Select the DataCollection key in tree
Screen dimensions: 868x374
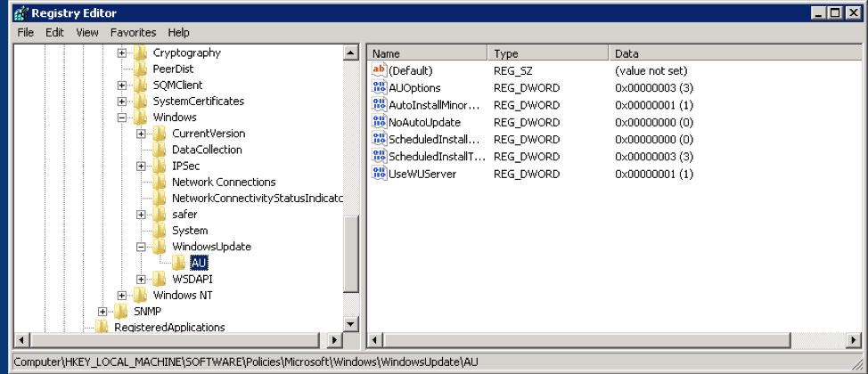coord(206,150)
